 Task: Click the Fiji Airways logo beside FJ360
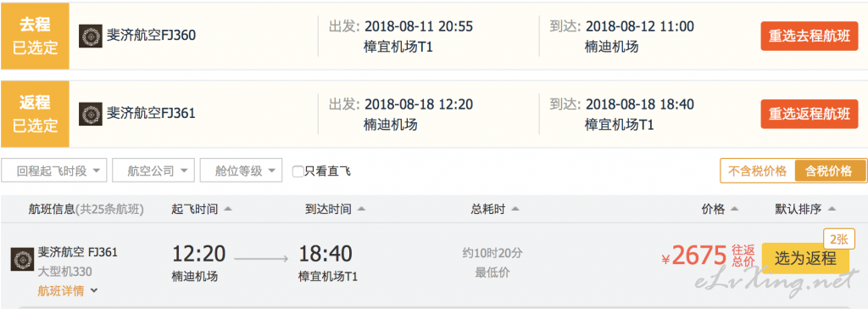coord(90,36)
